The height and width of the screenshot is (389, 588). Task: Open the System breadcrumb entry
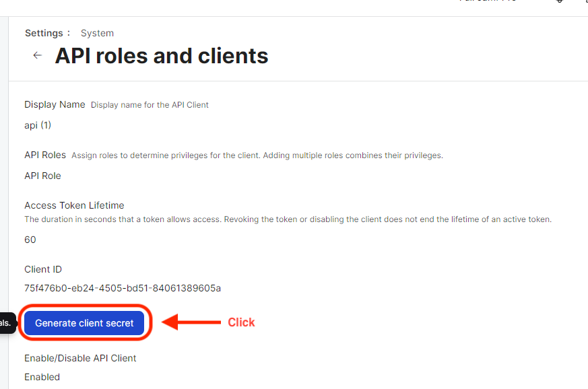point(96,32)
